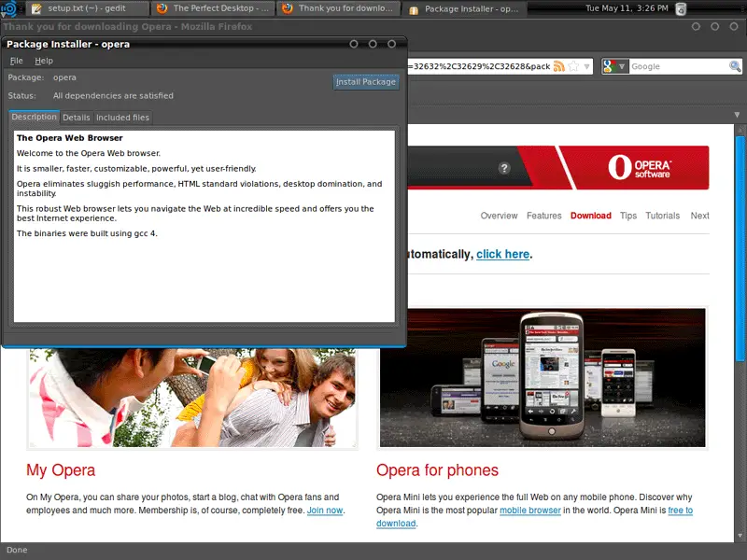This screenshot has height=560, width=747.
Task: Follow the 'click here' download link
Action: [502, 254]
